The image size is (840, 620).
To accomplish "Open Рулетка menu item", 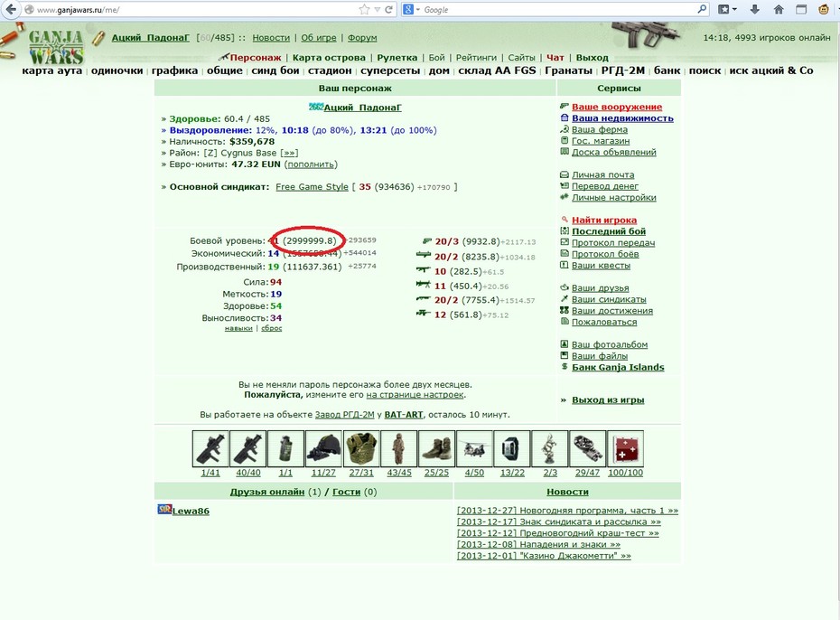I will click(x=397, y=57).
